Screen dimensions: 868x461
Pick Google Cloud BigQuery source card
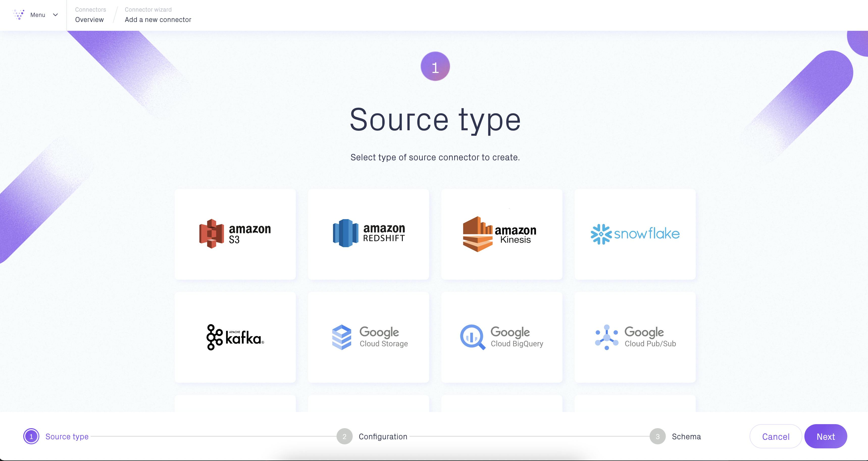(x=502, y=337)
